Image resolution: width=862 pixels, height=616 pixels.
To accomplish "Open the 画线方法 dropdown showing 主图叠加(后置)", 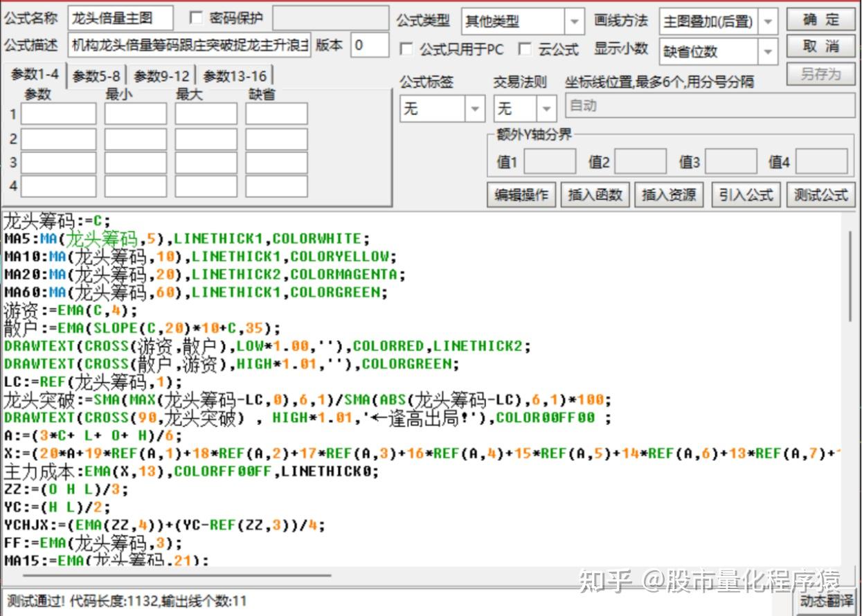I will [769, 21].
